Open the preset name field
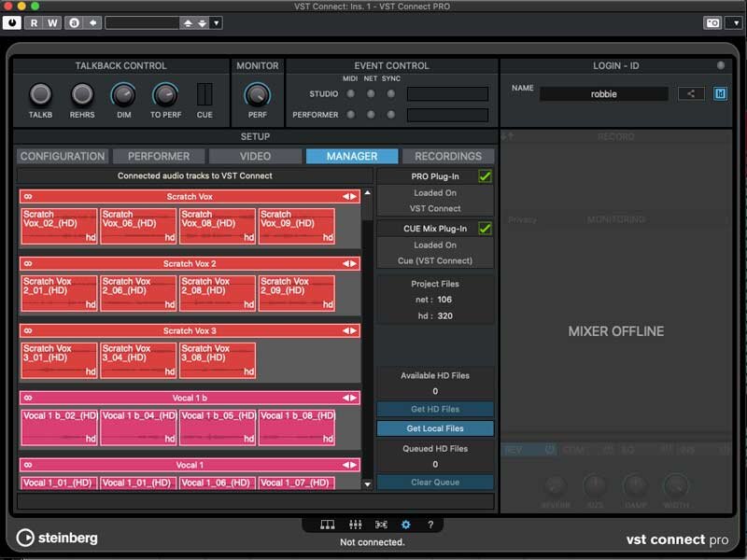 (142, 22)
